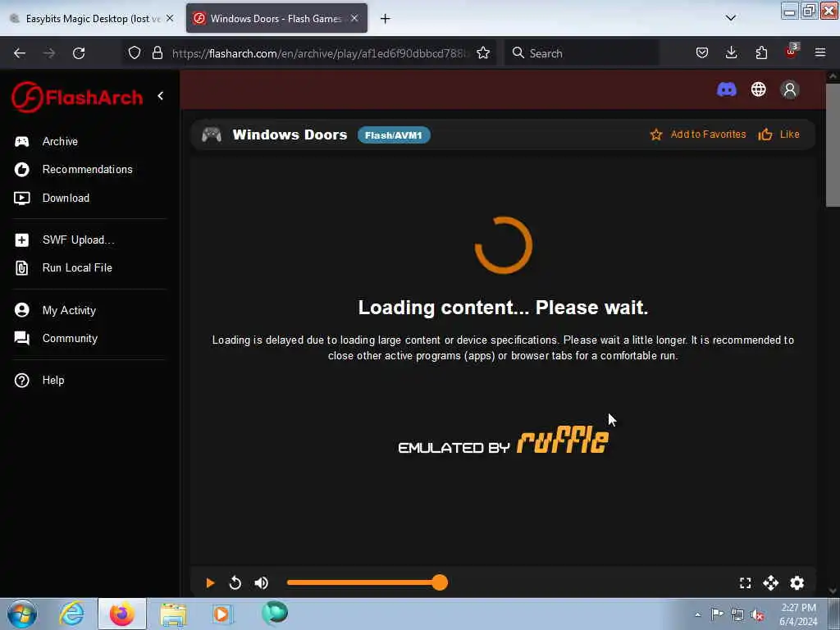Select the Windows Doors tab
The image size is (840, 630).
tap(276, 19)
